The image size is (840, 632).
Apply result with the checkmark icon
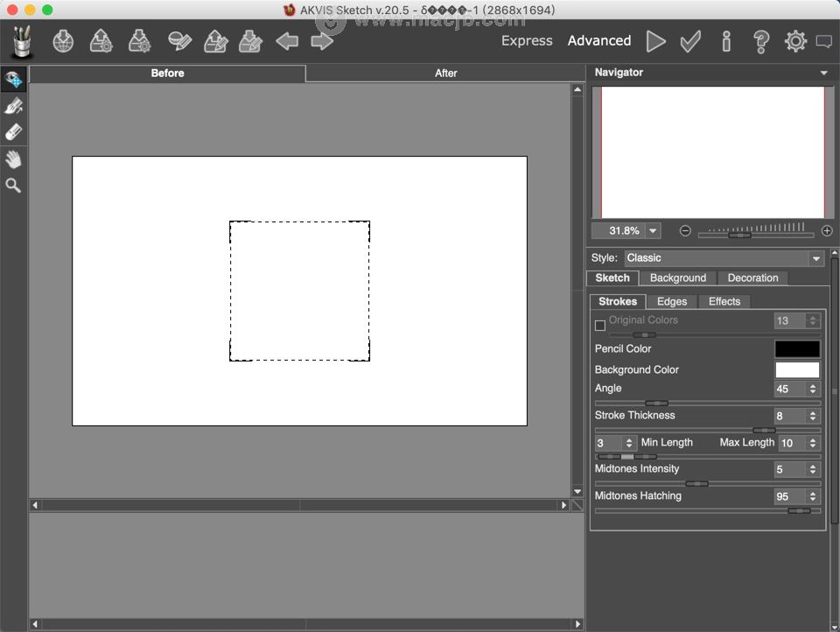[x=690, y=41]
